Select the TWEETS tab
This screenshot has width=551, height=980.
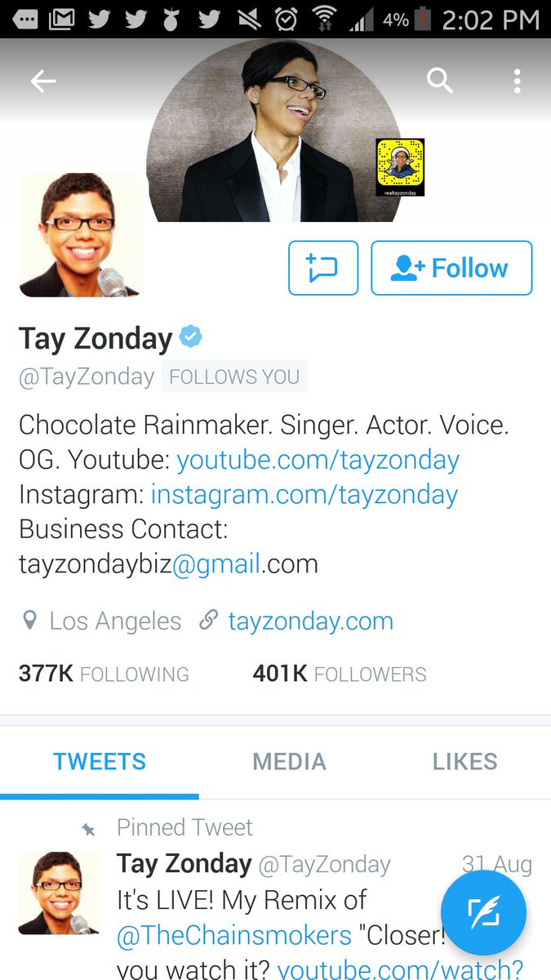(x=100, y=761)
